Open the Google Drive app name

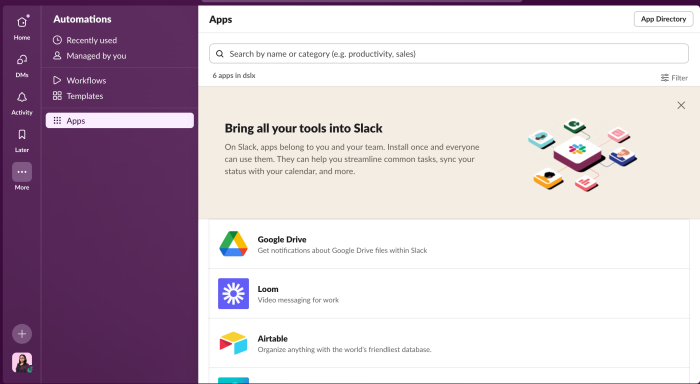pyautogui.click(x=282, y=239)
